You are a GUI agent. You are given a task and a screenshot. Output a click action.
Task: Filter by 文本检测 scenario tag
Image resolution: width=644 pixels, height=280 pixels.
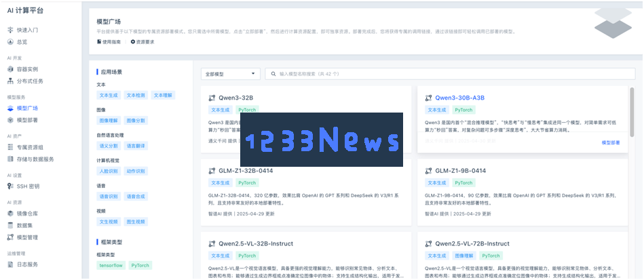pyautogui.click(x=136, y=95)
